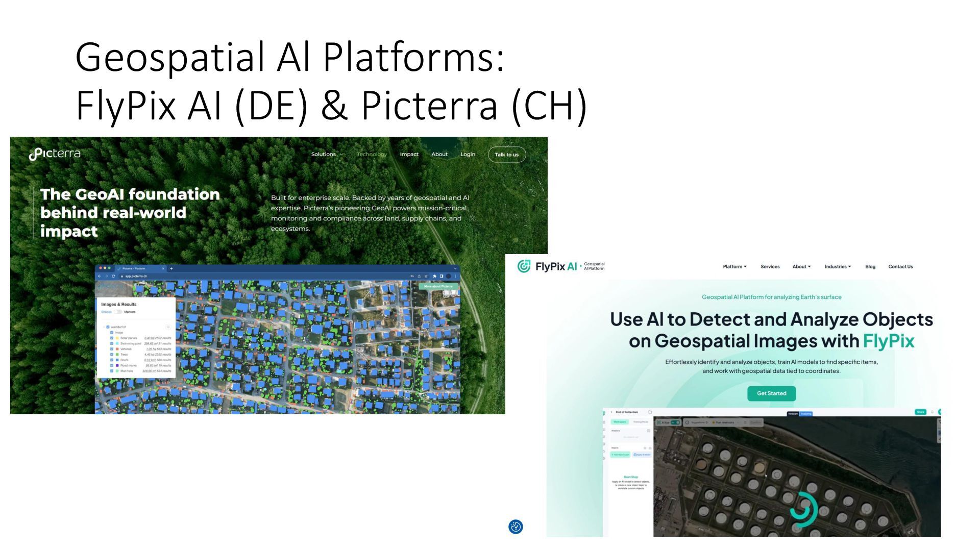Click profile avatar in Picterra browser toolbar

click(x=449, y=276)
